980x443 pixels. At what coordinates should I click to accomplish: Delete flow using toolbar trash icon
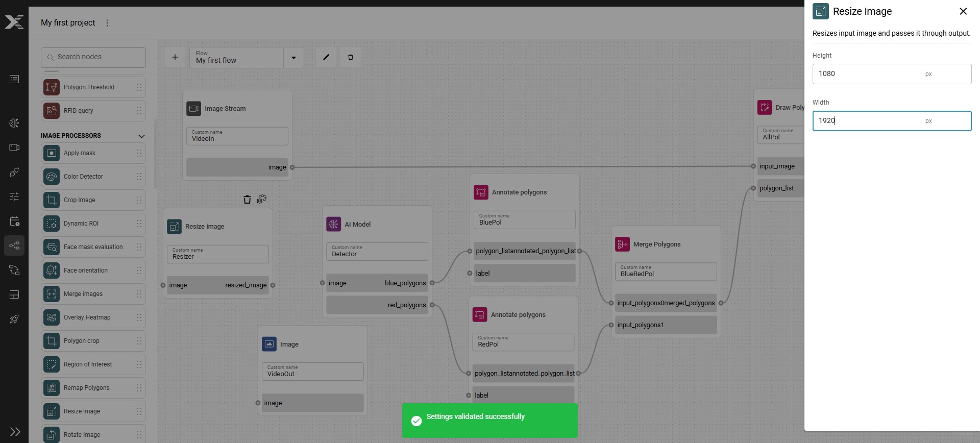tap(351, 57)
